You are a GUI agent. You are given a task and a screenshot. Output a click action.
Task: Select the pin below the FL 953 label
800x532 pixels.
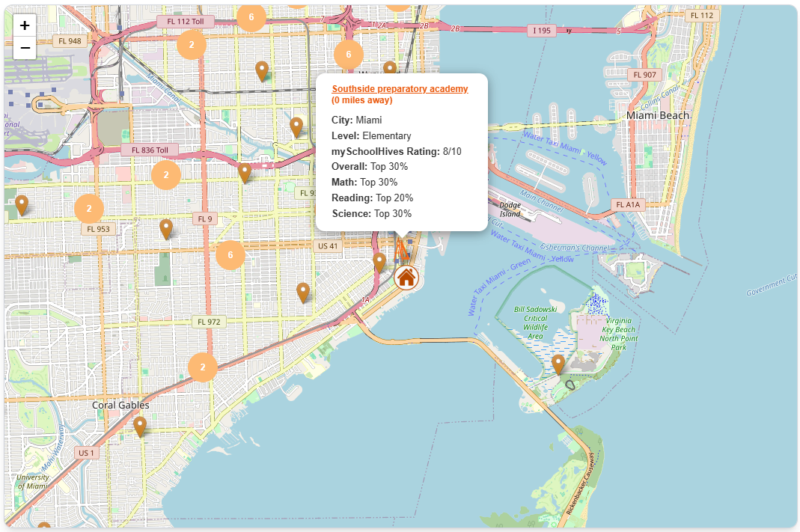click(x=166, y=230)
